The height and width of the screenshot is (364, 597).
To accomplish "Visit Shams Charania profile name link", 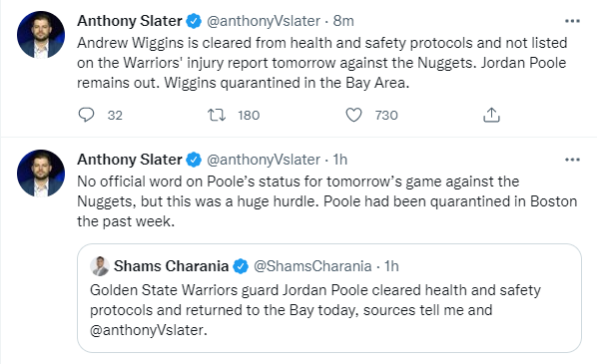I will (171, 266).
